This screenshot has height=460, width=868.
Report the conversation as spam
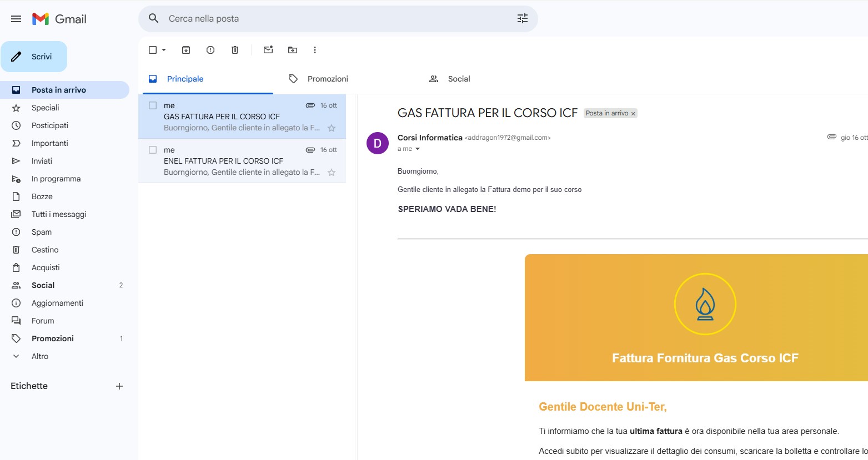[210, 49]
